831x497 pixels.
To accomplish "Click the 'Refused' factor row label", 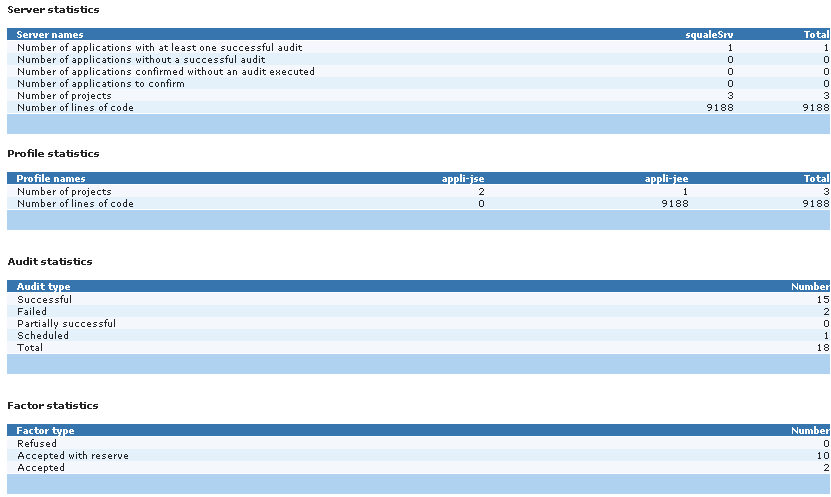I will pos(37,443).
